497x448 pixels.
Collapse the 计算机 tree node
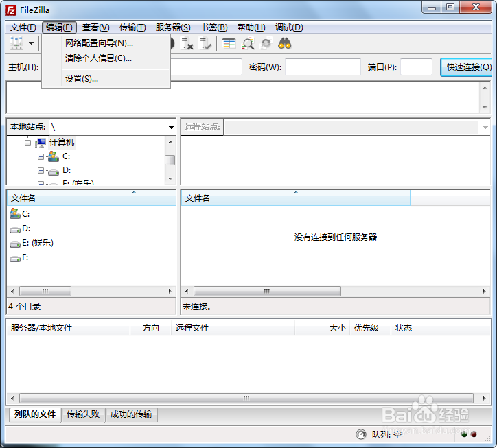click(28, 143)
